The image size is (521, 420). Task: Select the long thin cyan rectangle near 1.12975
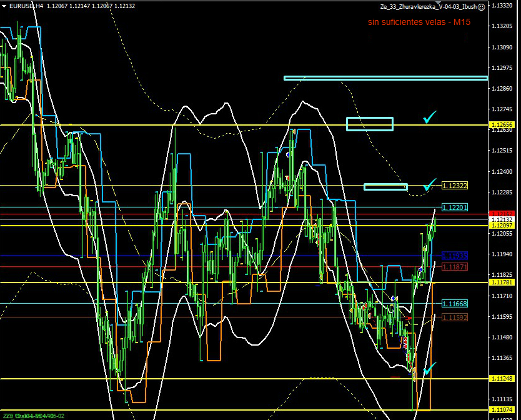click(385, 78)
